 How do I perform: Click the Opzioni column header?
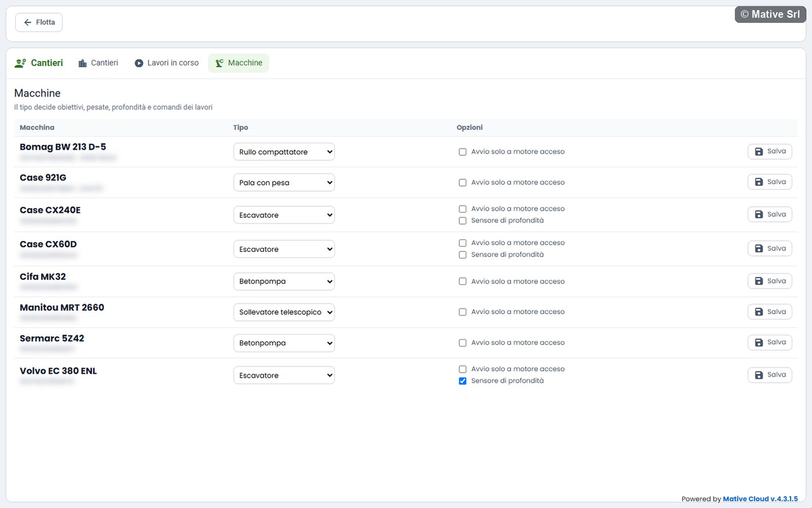[x=469, y=128]
